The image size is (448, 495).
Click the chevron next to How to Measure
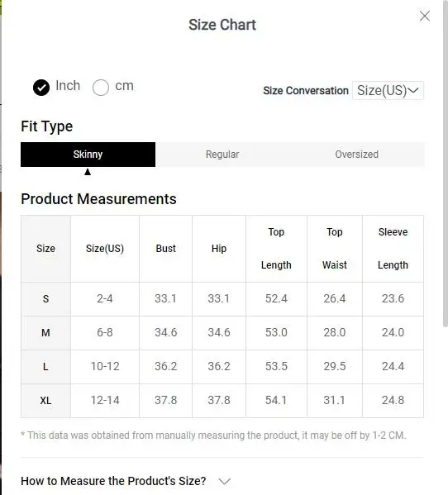click(225, 482)
